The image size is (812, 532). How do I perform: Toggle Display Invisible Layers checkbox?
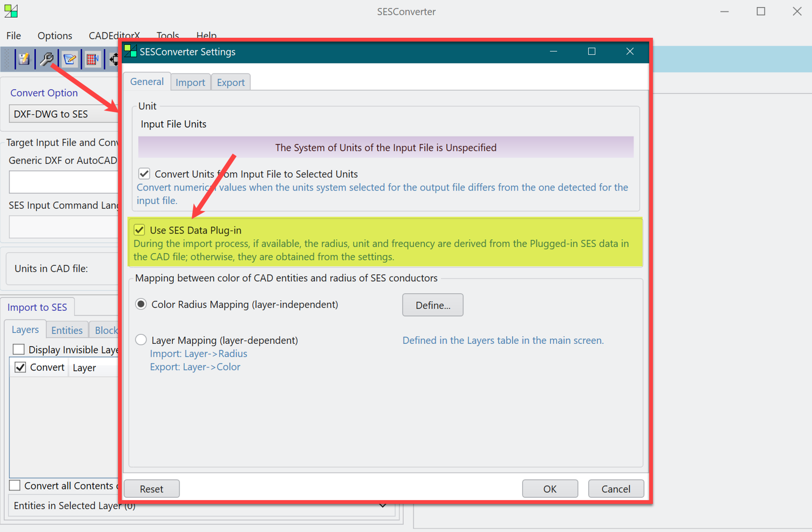coord(19,349)
